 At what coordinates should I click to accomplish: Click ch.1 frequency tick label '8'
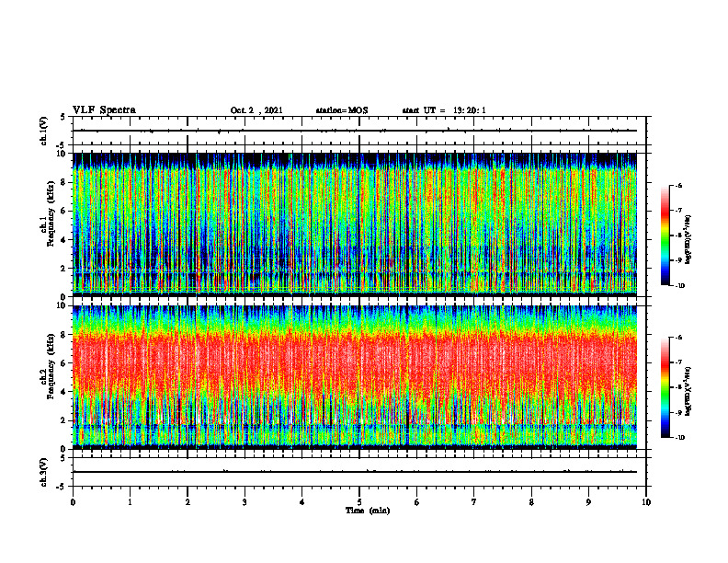[64, 182]
